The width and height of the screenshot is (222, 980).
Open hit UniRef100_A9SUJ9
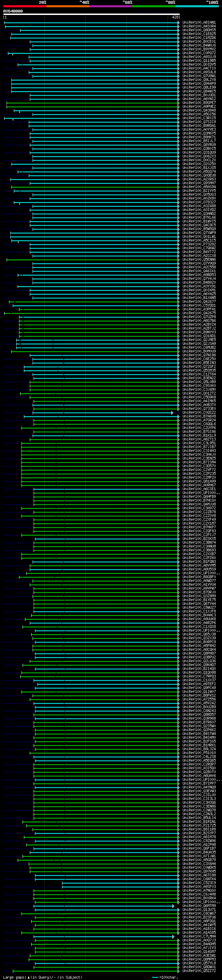pyautogui.click(x=199, y=57)
